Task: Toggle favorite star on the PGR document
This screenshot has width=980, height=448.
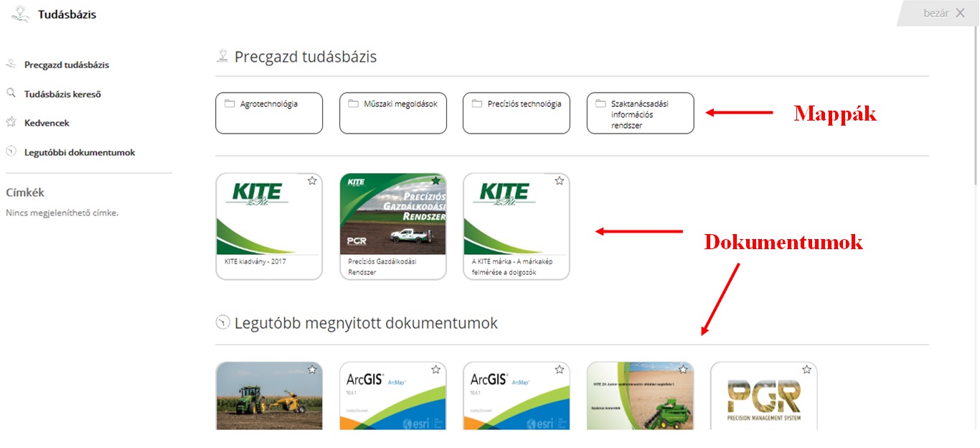Action: [x=806, y=369]
